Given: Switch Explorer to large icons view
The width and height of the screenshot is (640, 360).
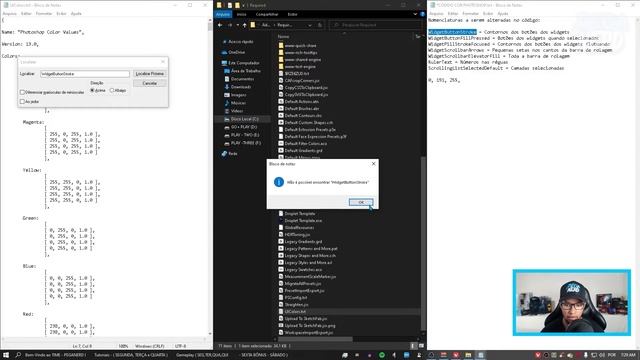Looking at the screenshot, I should pyautogui.click(x=421, y=346).
